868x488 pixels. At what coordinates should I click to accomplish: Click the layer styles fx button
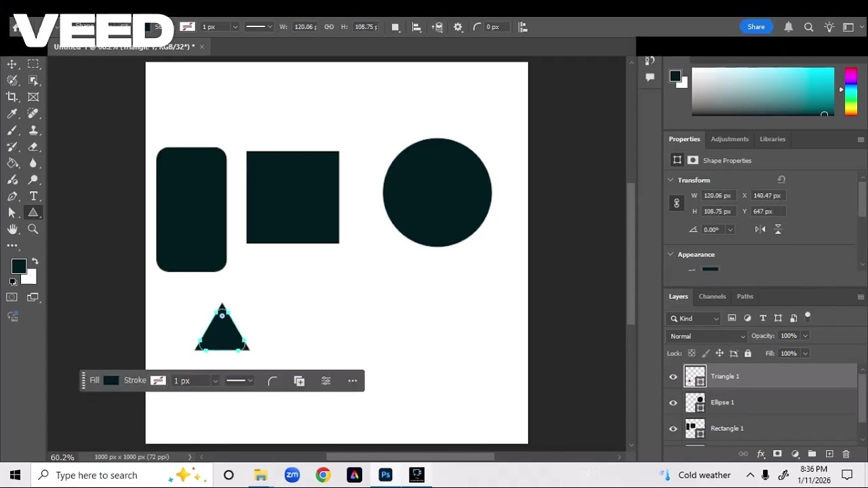point(761,454)
